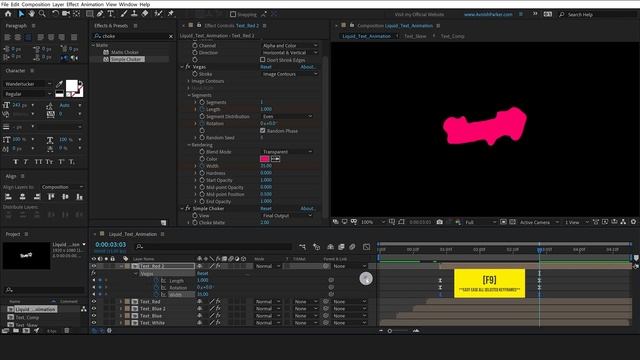Hide the Text_Blue layer

(x=94, y=316)
